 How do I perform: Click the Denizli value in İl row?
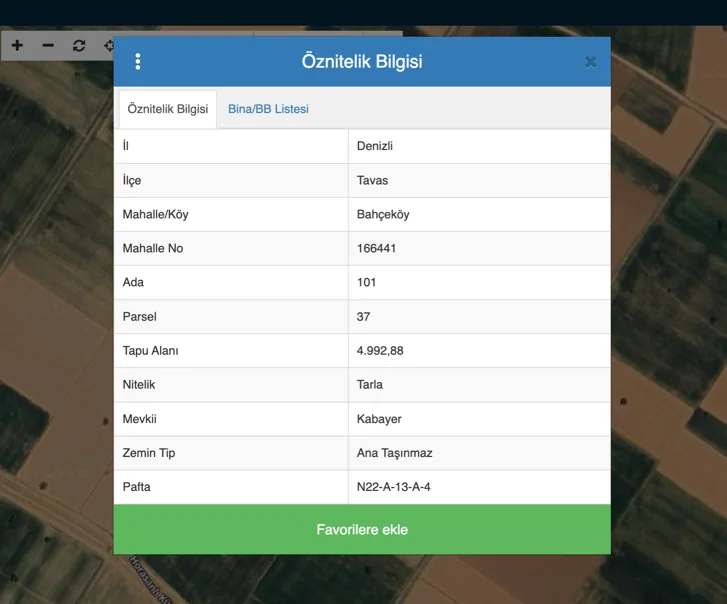375,146
